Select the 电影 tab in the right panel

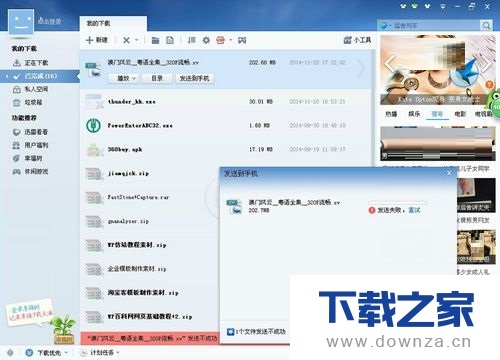460,114
